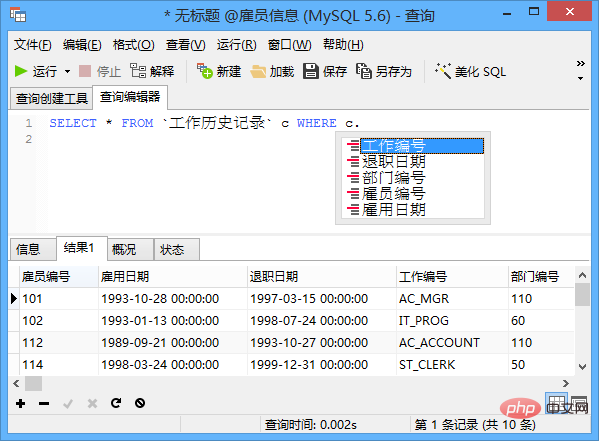Click the New (新建) query icon

coord(204,71)
